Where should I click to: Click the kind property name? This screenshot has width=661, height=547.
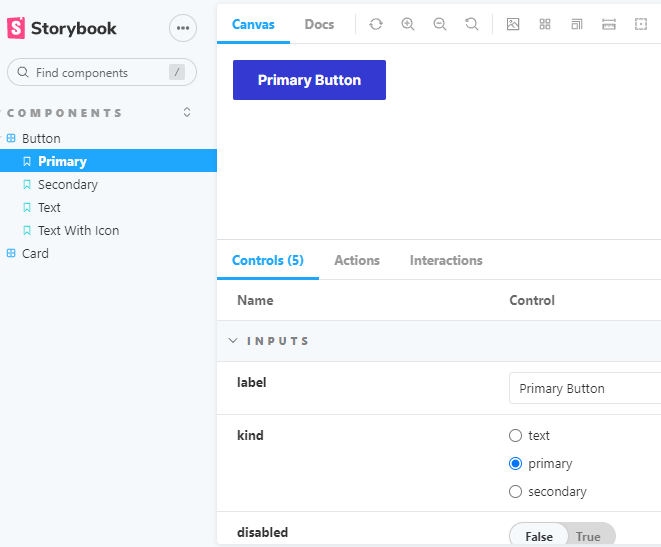pyautogui.click(x=250, y=435)
